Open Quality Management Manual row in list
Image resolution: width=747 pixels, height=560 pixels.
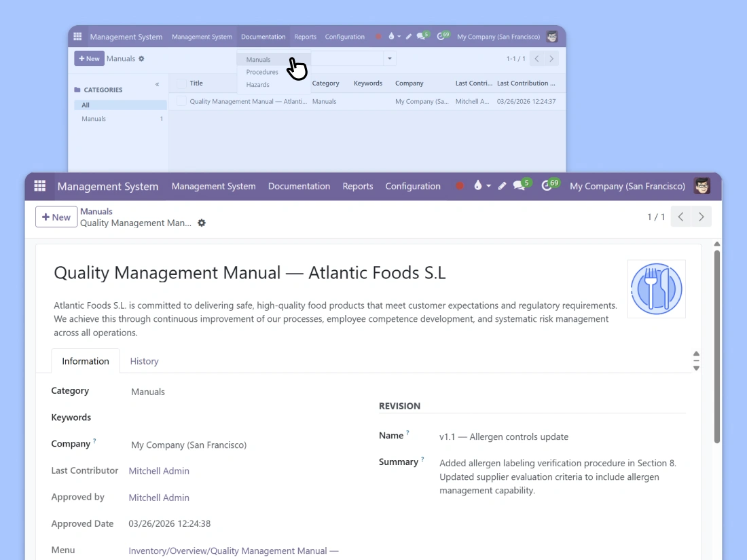tap(367, 101)
